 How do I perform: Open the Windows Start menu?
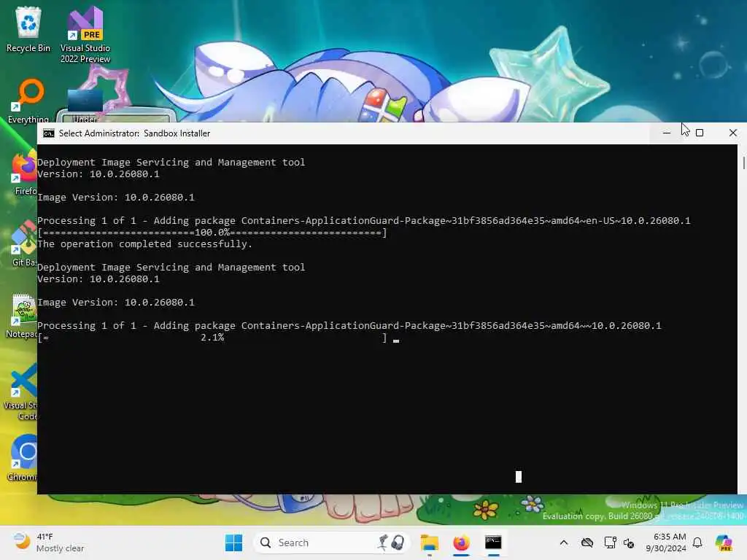(x=233, y=542)
